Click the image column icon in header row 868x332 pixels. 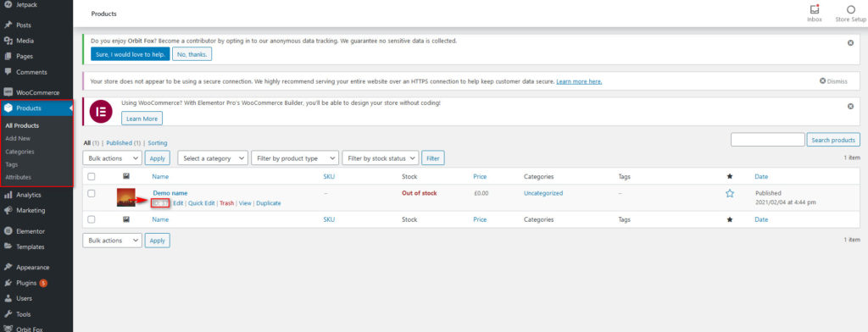pyautogui.click(x=126, y=176)
